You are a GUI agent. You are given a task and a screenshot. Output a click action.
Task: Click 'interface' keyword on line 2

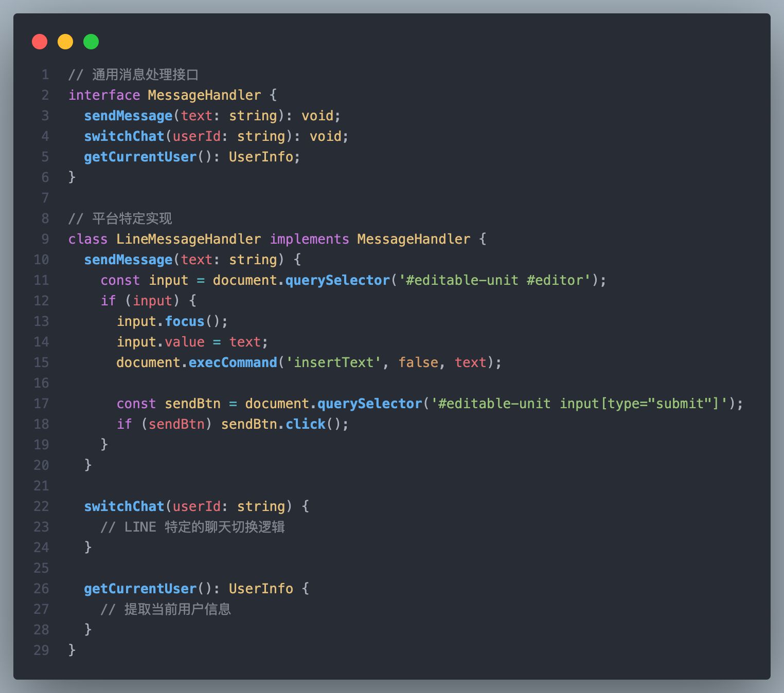point(104,95)
